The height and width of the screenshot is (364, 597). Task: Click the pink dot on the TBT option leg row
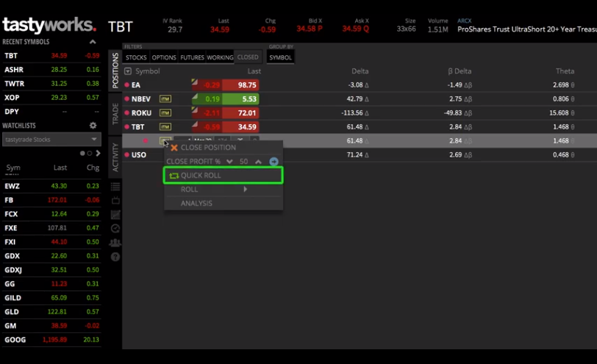point(146,141)
